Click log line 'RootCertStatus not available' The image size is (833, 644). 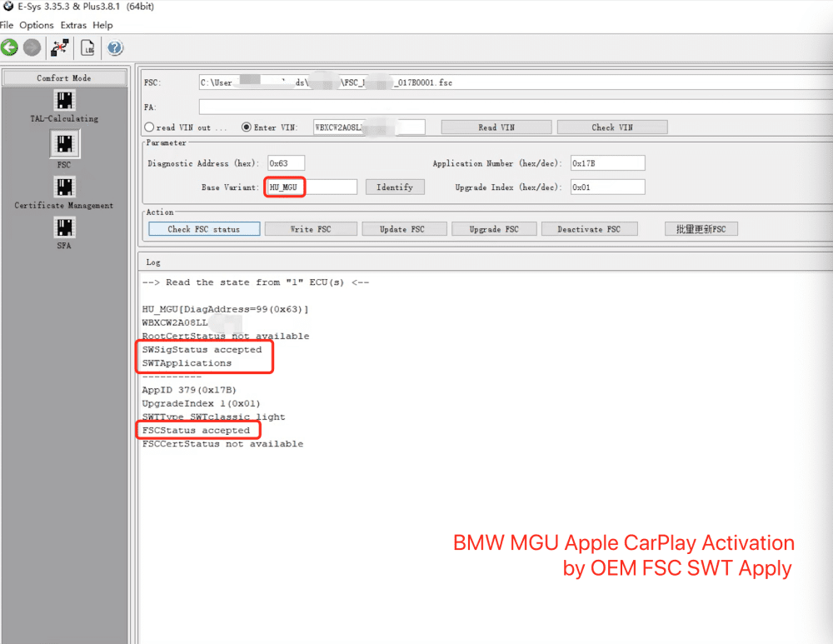tap(225, 336)
